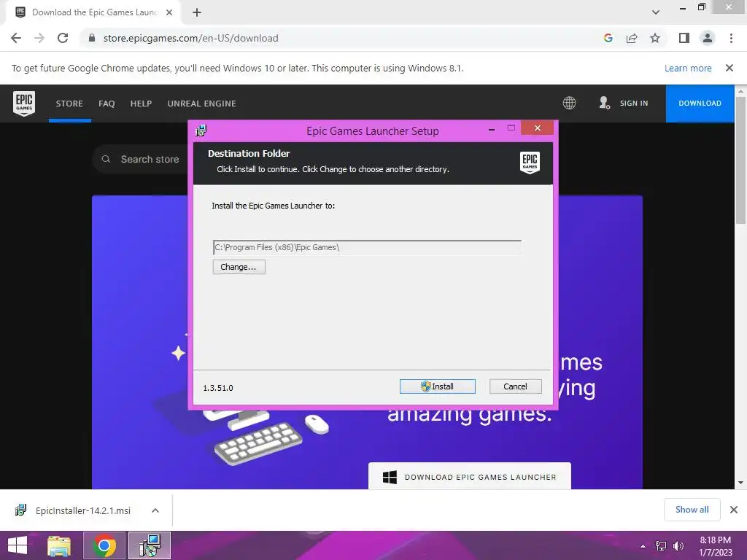Share this page icon
The width and height of the screenshot is (747, 560).
pos(632,38)
